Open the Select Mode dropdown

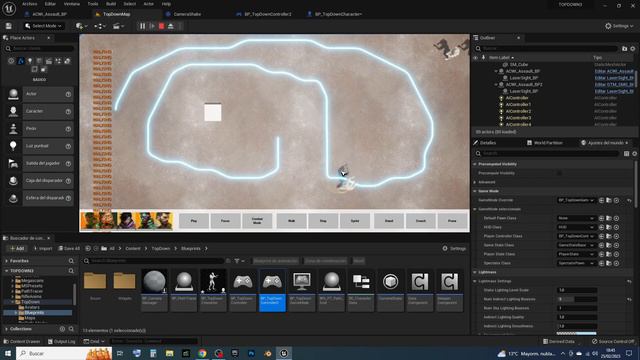click(x=43, y=26)
